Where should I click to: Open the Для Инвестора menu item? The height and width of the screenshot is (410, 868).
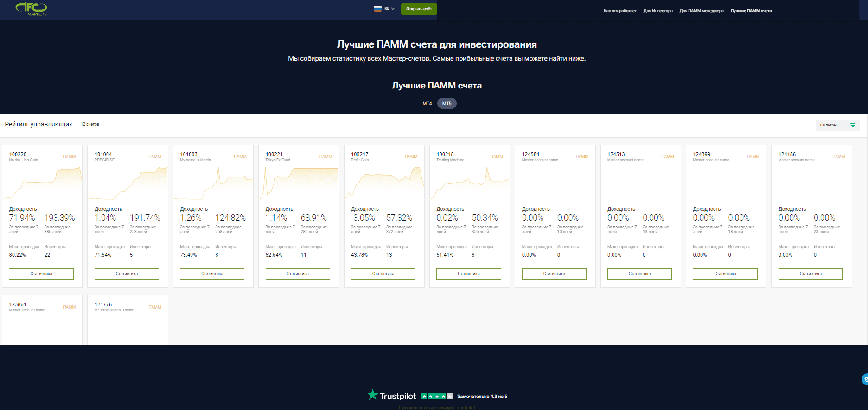pyautogui.click(x=658, y=11)
